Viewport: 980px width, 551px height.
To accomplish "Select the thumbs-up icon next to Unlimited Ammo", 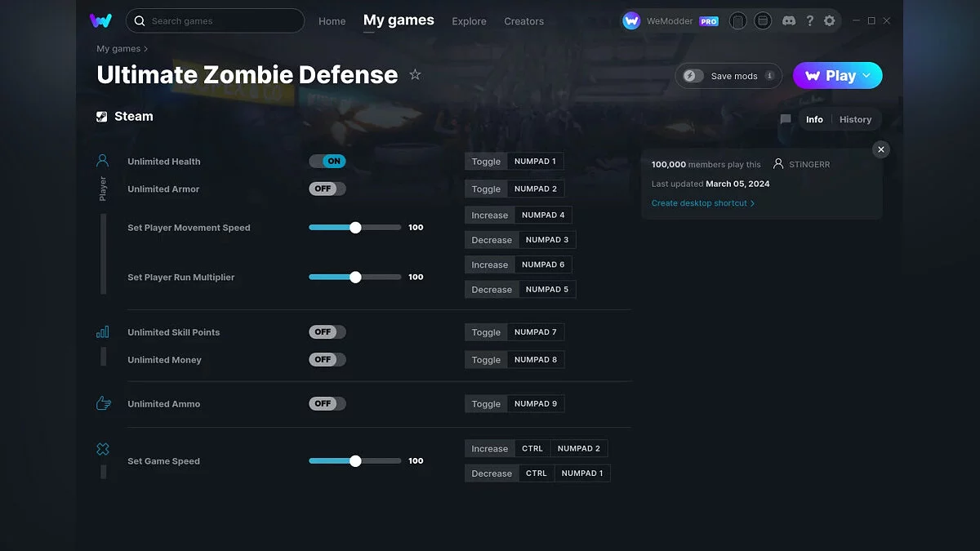I will [102, 402].
